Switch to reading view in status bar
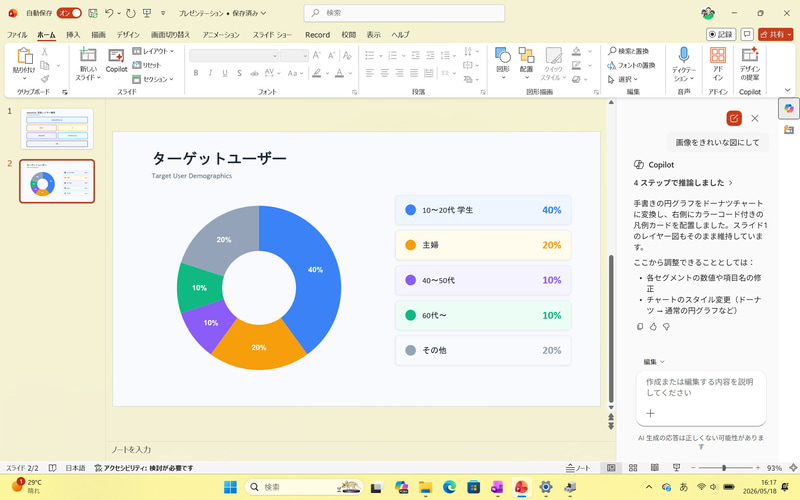Image resolution: width=800 pixels, height=500 pixels. [655, 467]
